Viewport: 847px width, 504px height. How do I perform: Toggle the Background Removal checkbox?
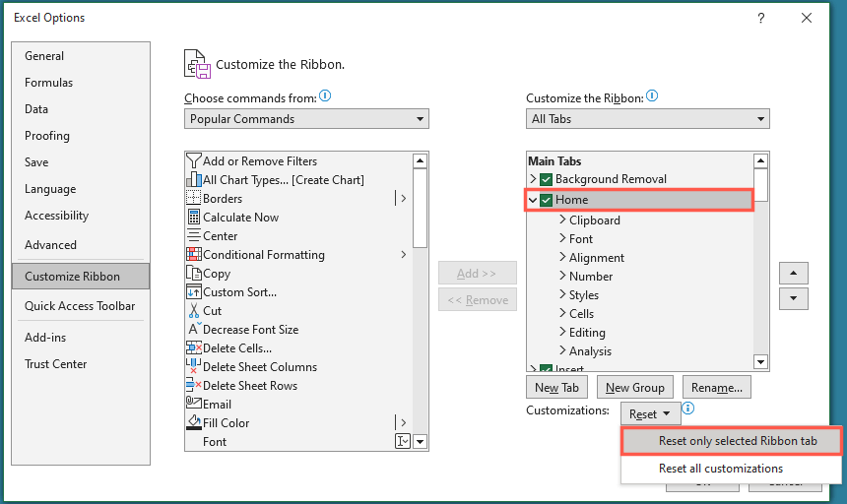547,179
